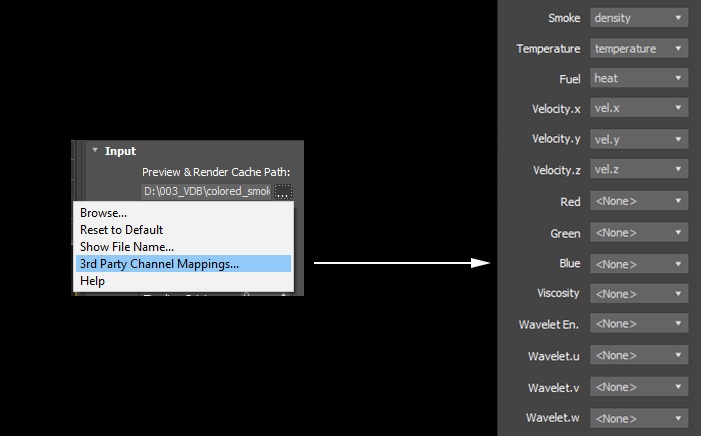Expand the Red channel dropdown
Image resolution: width=701 pixels, height=436 pixels.
pos(639,201)
